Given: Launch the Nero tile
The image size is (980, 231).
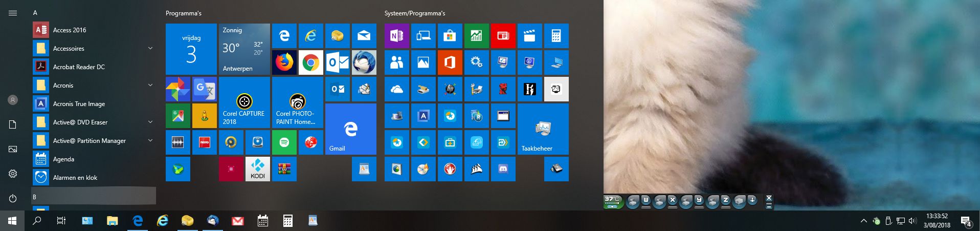Looking at the screenshot, I should [205, 142].
